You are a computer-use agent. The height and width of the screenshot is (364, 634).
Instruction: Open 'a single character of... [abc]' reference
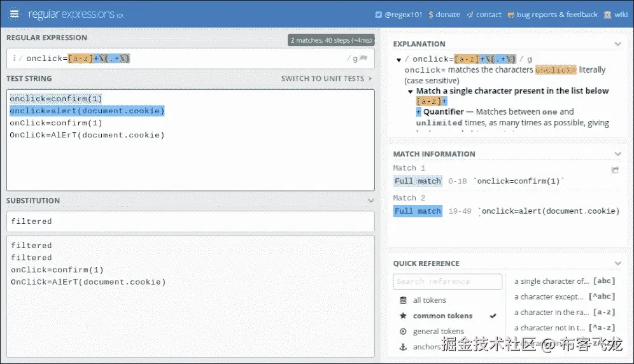pos(565,281)
